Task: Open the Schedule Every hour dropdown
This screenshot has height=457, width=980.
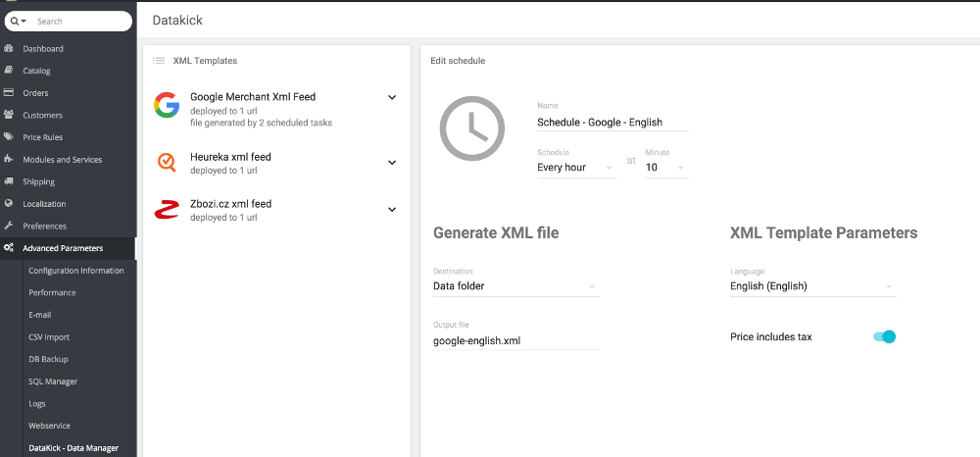Action: [577, 168]
